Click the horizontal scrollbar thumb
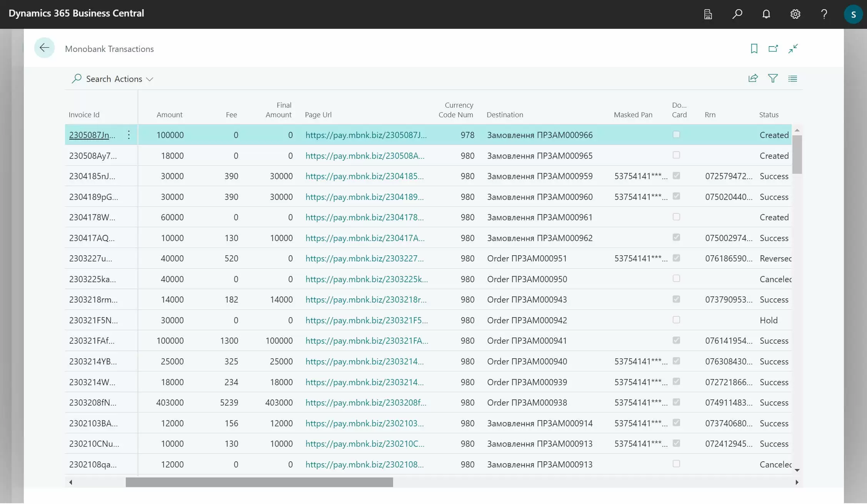Viewport: 867px width, 504px height. click(x=259, y=482)
